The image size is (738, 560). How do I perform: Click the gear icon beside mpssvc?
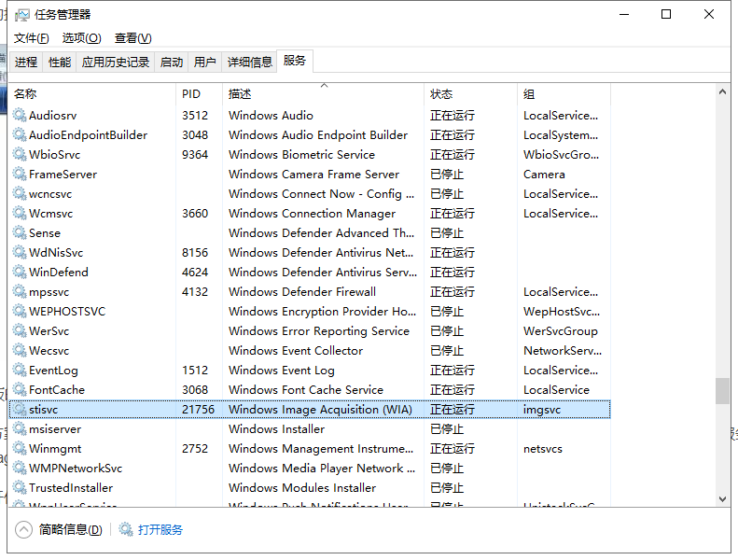[x=20, y=291]
